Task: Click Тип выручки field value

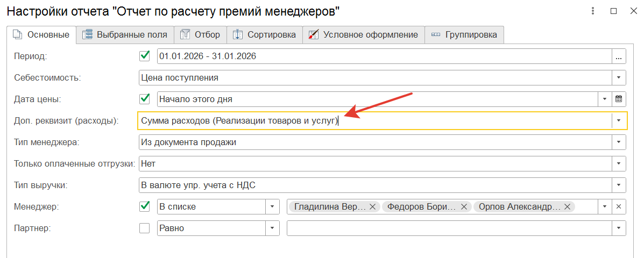Action: [376, 185]
